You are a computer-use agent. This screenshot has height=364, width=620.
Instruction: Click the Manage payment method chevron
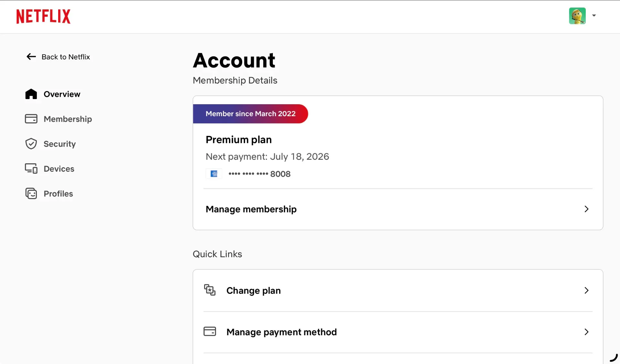(x=586, y=332)
